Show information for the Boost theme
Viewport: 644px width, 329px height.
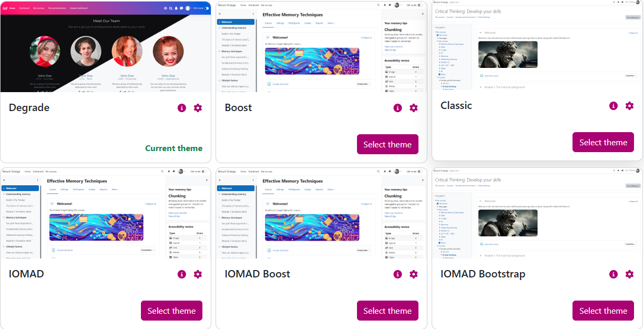click(397, 108)
